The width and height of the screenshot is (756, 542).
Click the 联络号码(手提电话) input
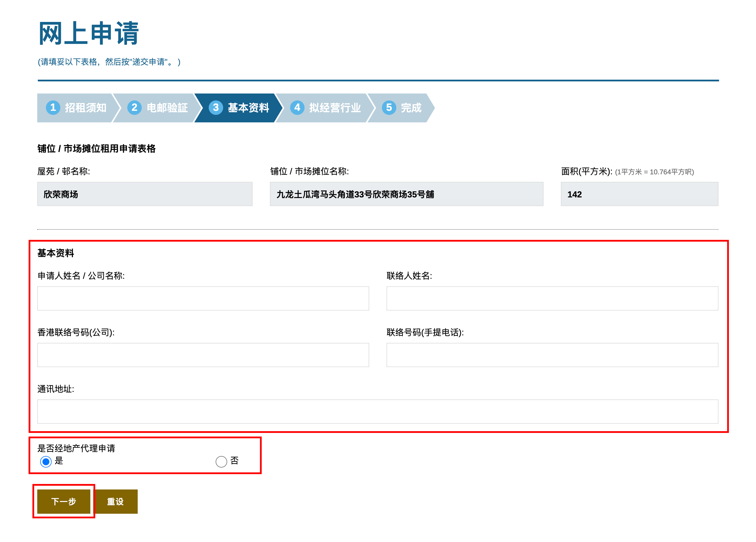(x=552, y=355)
